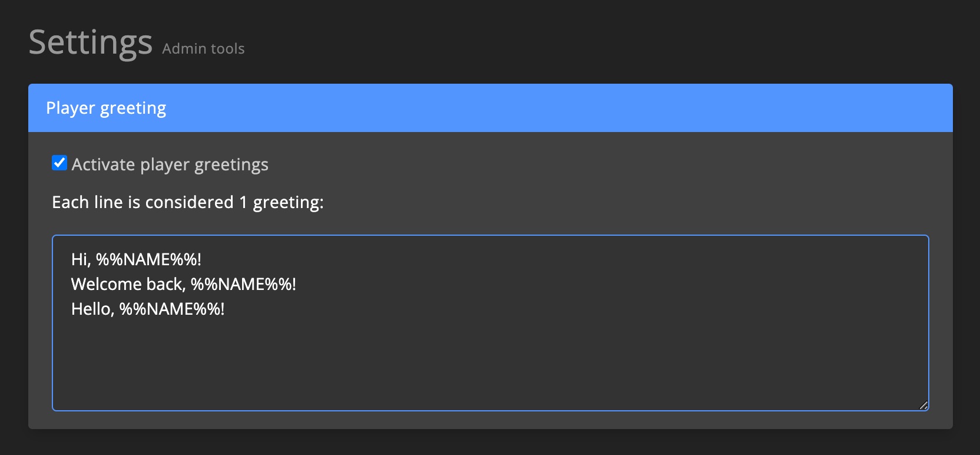This screenshot has width=980, height=455.
Task: Click the dark panel background below the textarea
Action: click(471, 420)
